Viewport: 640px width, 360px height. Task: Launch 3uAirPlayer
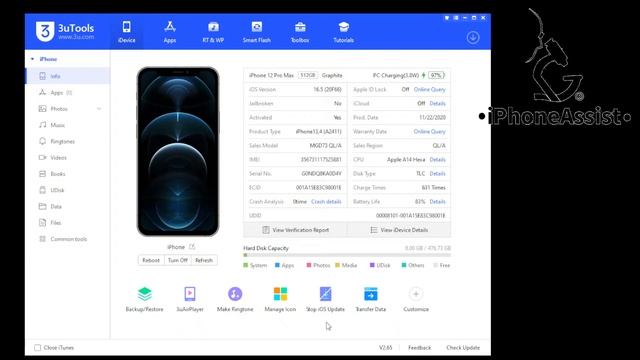pyautogui.click(x=190, y=299)
